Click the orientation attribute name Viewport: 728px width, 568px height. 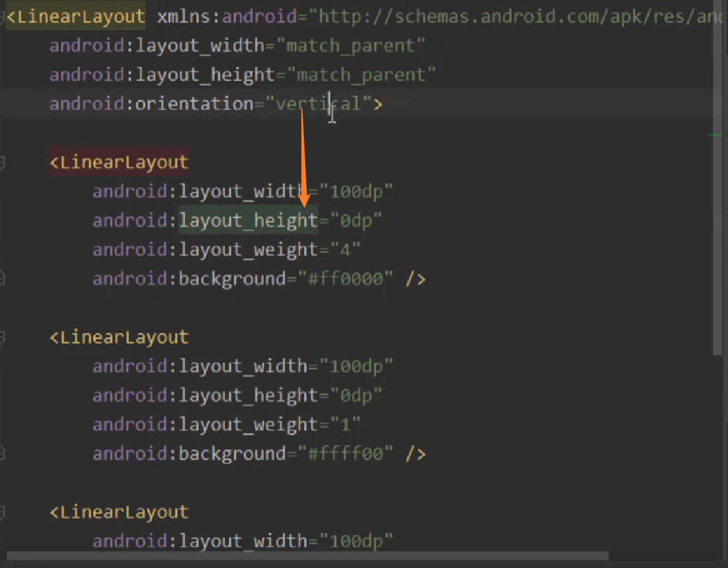tap(194, 104)
